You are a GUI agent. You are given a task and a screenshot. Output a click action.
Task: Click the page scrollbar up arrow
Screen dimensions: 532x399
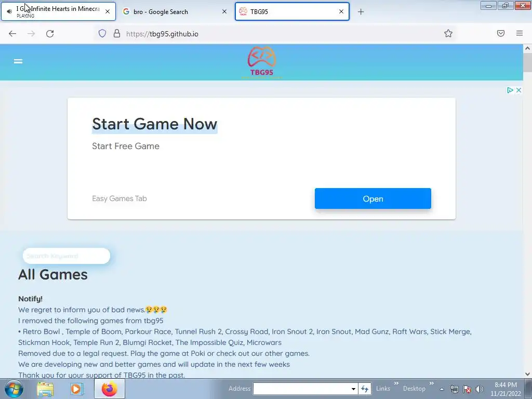[527, 48]
